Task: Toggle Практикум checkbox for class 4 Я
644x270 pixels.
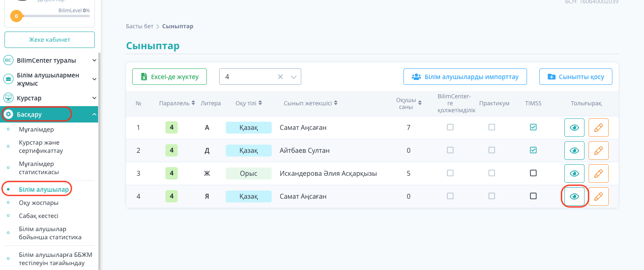Action: (492, 196)
